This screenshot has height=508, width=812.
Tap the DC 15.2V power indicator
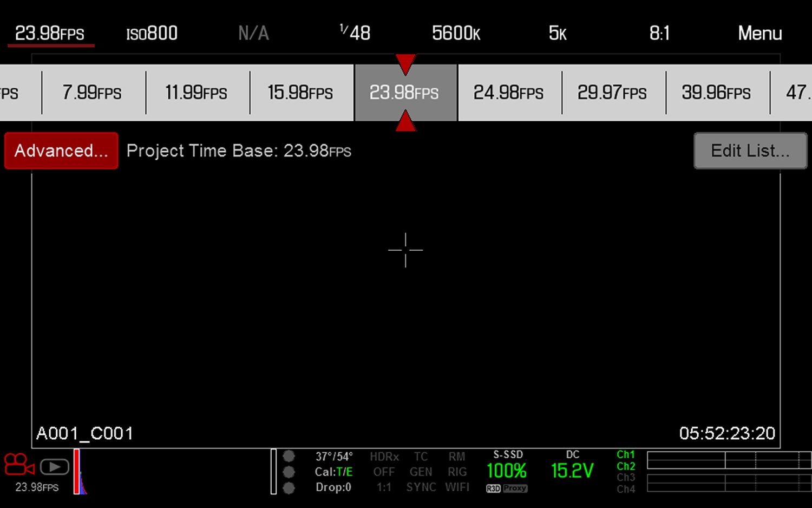point(572,470)
